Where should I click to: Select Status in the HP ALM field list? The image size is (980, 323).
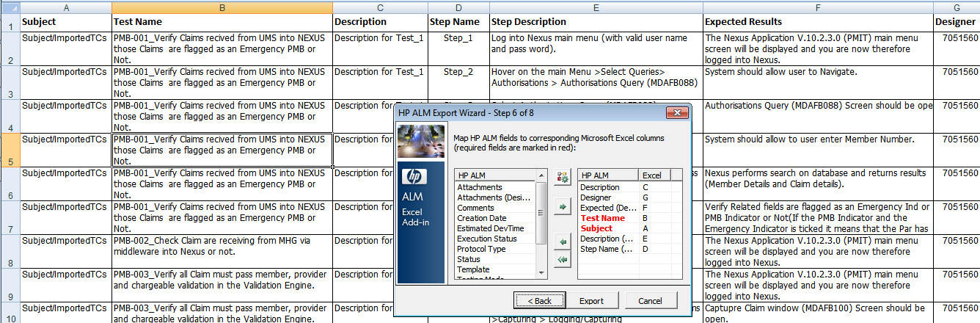tap(495, 259)
